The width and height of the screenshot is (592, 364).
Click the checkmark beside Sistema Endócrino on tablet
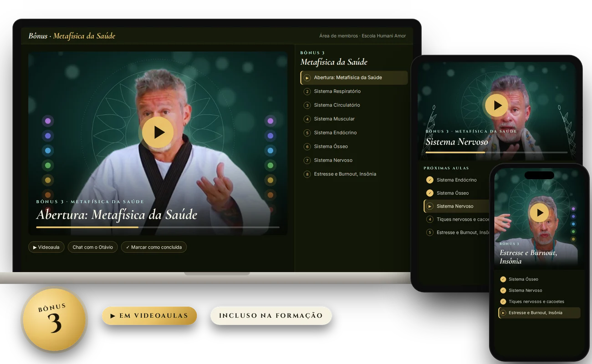[x=429, y=180]
